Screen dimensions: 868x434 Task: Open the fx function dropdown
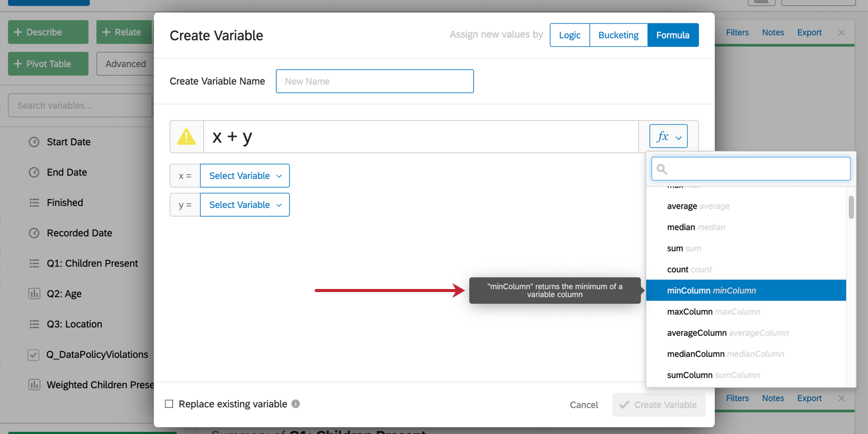point(668,136)
